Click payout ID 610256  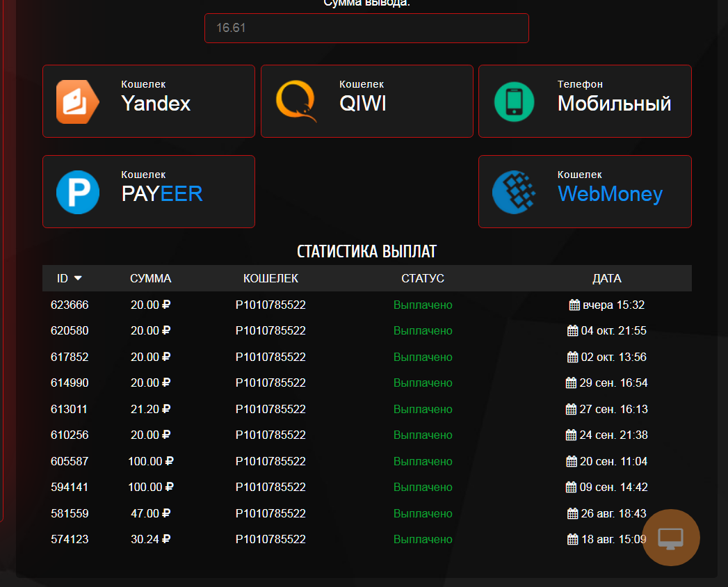(x=70, y=435)
